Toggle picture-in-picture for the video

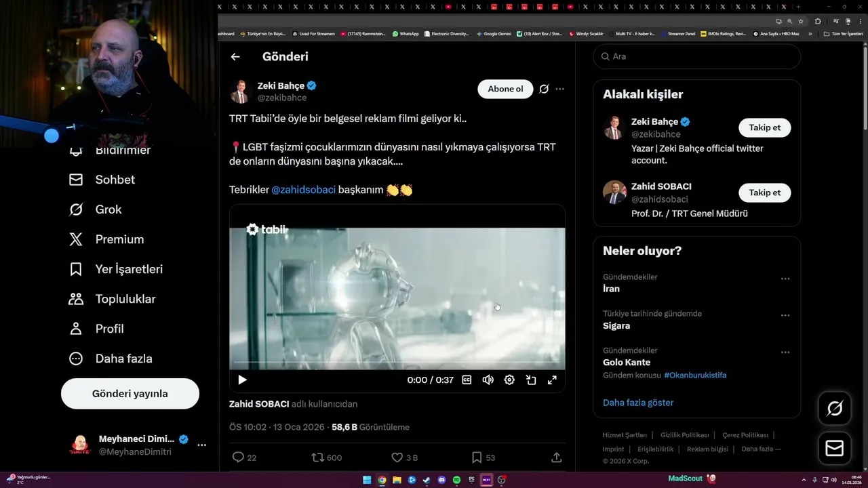click(531, 380)
